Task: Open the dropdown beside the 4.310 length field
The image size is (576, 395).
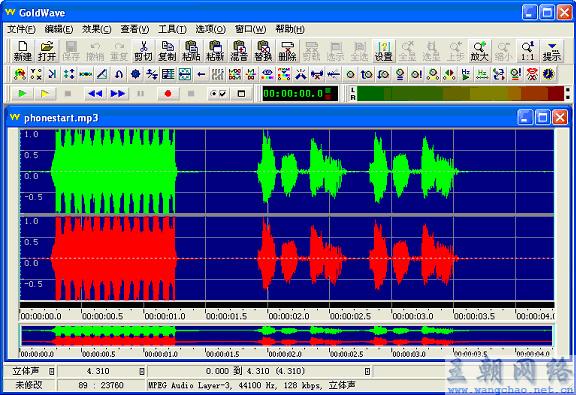Action: tap(142, 371)
